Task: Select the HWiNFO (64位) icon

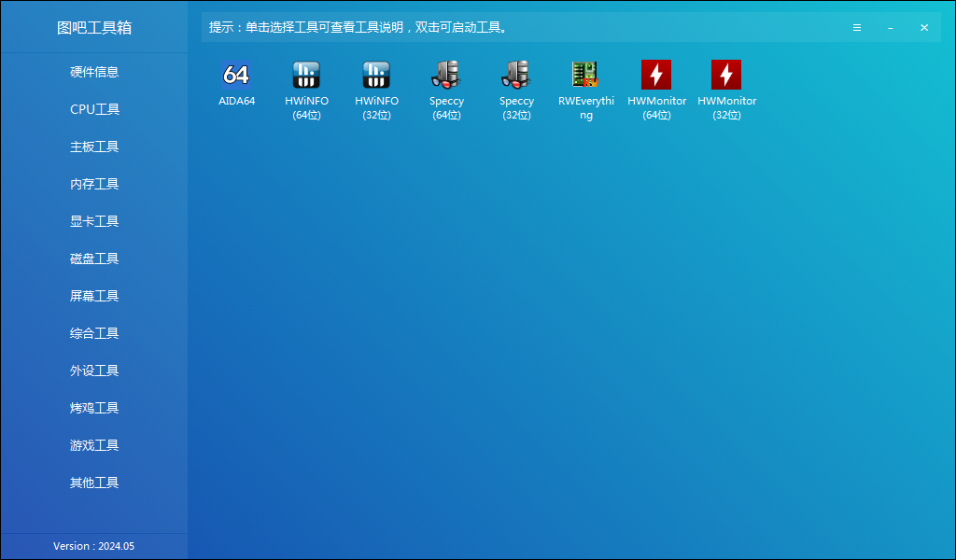Action: pyautogui.click(x=306, y=75)
